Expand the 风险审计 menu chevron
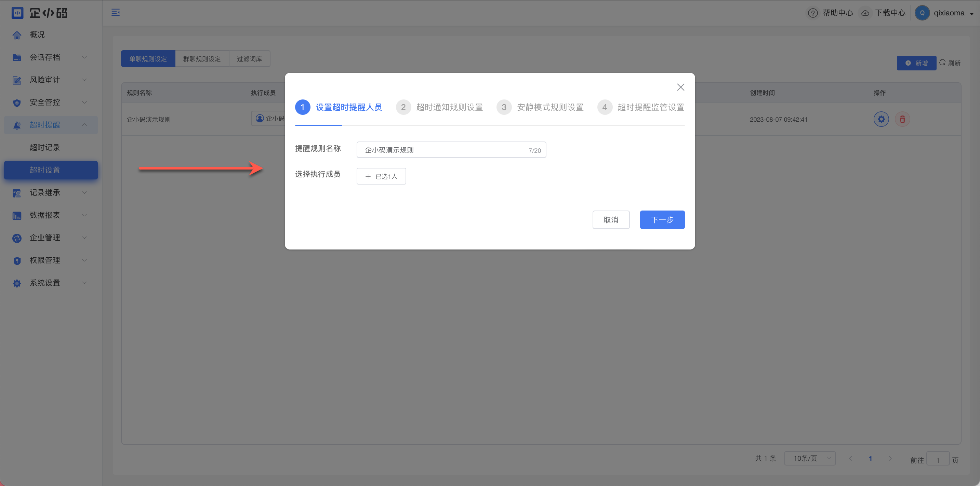 (x=84, y=80)
